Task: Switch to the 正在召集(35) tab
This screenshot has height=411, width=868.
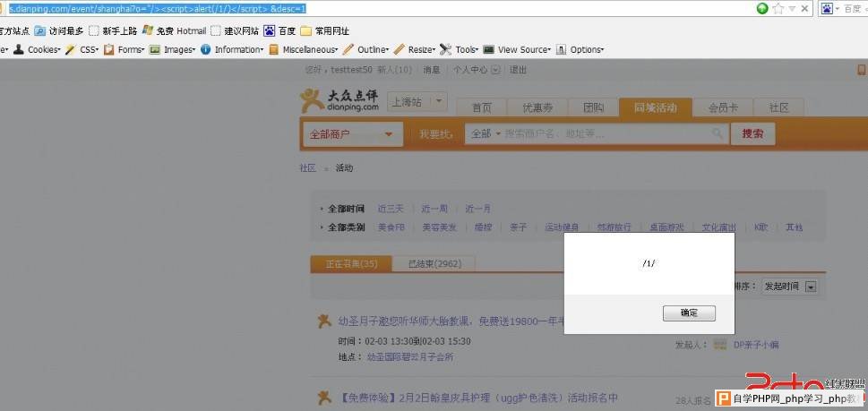Action: click(351, 264)
